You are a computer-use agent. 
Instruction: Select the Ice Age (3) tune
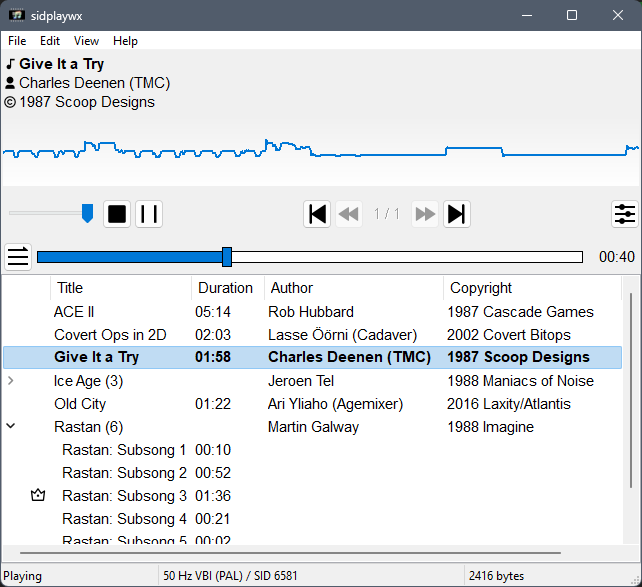coord(312,381)
